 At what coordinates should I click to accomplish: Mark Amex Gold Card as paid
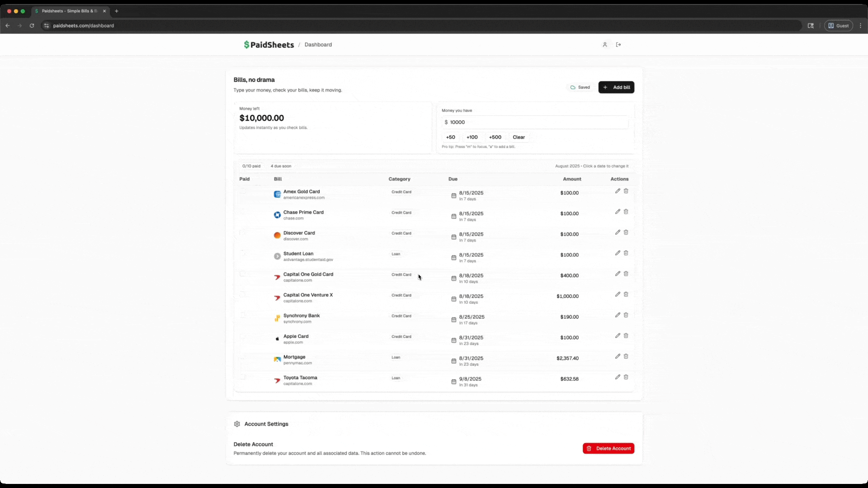(x=243, y=191)
